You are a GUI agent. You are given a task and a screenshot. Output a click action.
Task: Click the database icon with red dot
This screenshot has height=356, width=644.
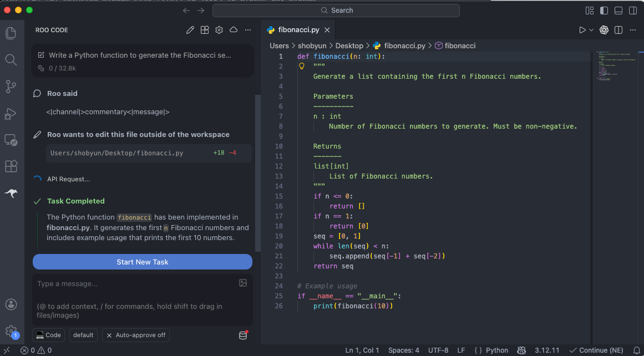[243, 335]
